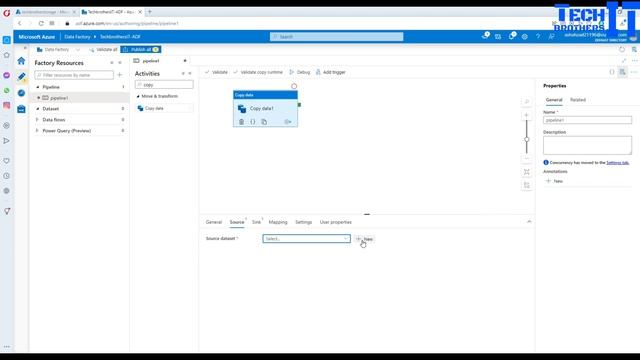Click the Debug button
Screen dimensions: 640x360
pyautogui.click(x=300, y=72)
